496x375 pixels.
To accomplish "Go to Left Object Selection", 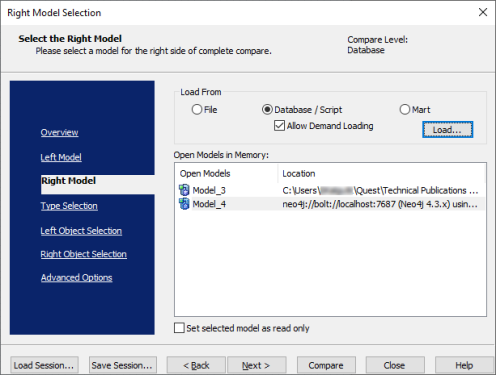I will click(x=81, y=231).
